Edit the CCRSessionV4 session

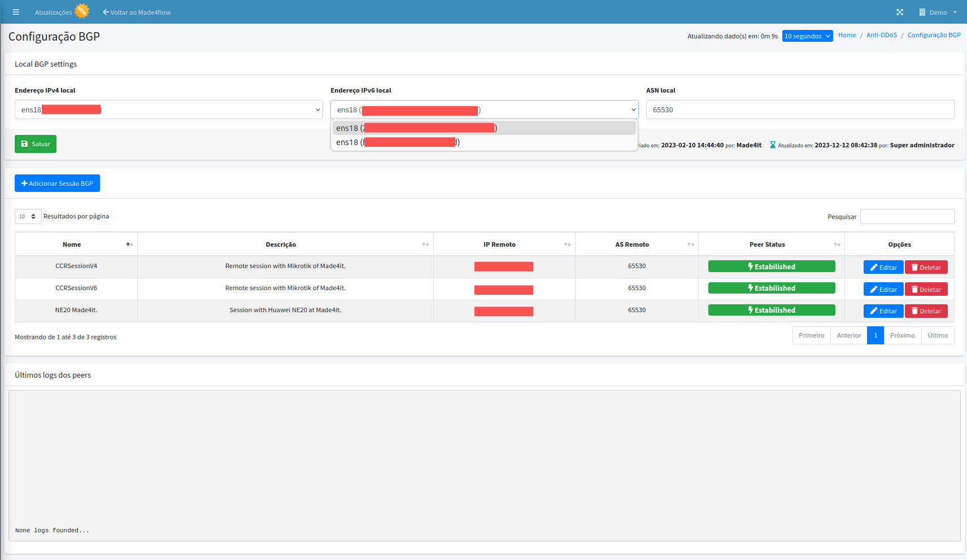coord(883,268)
